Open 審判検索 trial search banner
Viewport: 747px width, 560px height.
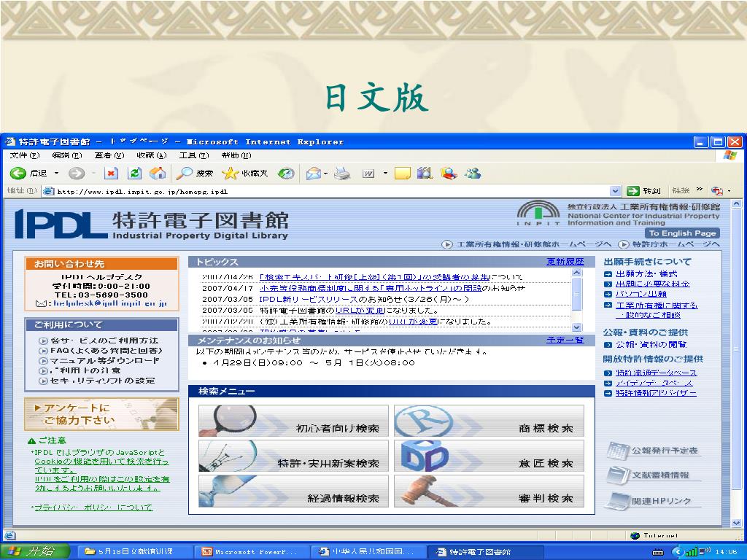coord(489,491)
